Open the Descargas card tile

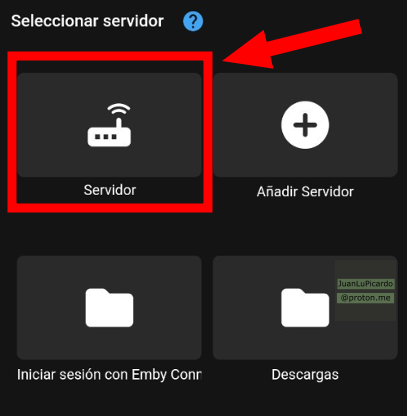pyautogui.click(x=305, y=308)
